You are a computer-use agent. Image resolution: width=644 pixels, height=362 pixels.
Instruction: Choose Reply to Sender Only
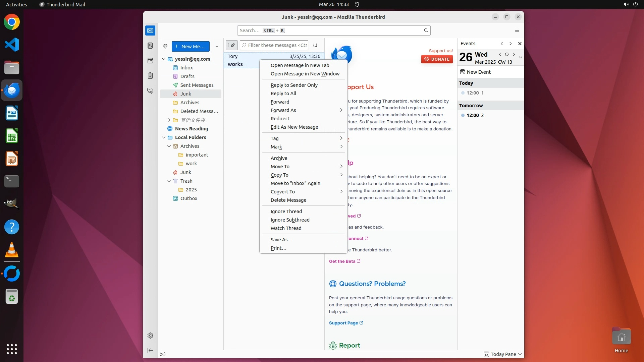[294, 85]
